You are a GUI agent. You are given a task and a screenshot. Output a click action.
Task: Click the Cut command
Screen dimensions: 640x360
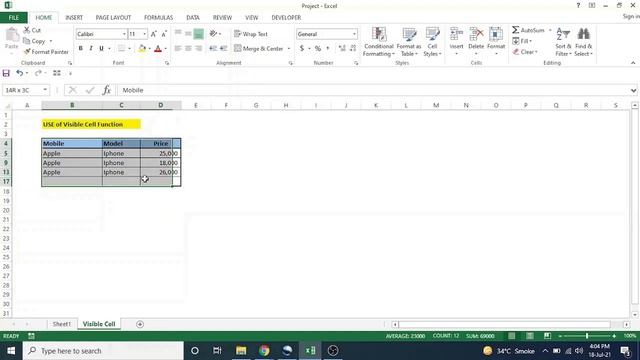(32, 30)
